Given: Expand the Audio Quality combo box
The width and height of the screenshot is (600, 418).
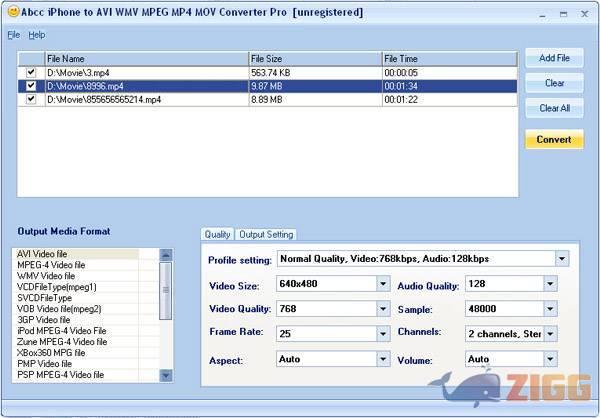Looking at the screenshot, I should coord(549,284).
